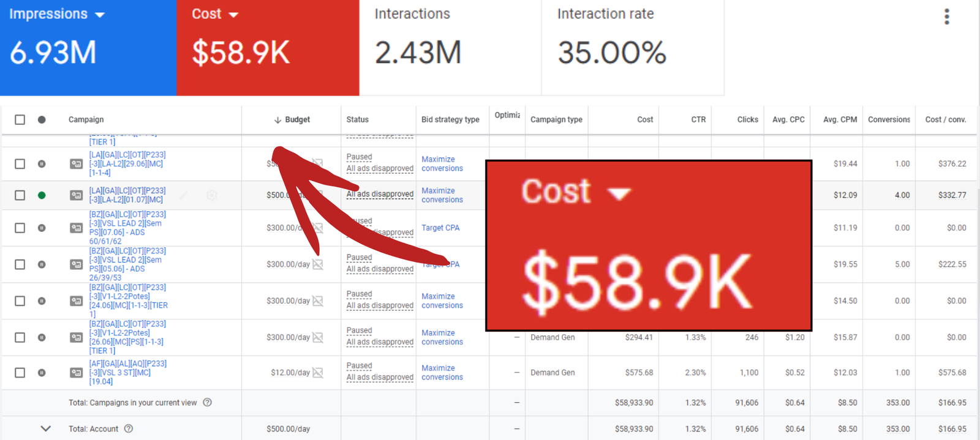The height and width of the screenshot is (440, 980).
Task: Click the budget icon beside $12.00/day
Action: coord(318,373)
